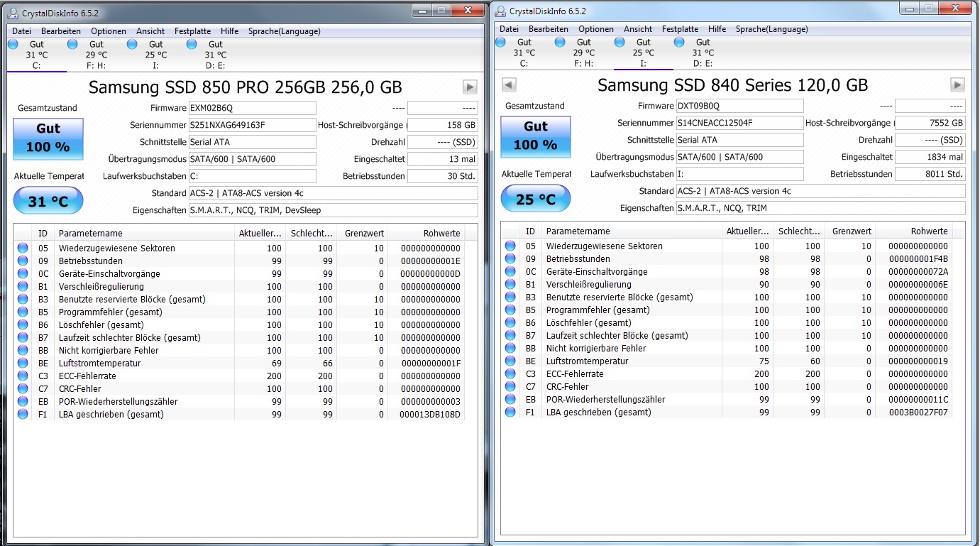Open Datei menu in left window
980x546 pixels.
(x=22, y=31)
